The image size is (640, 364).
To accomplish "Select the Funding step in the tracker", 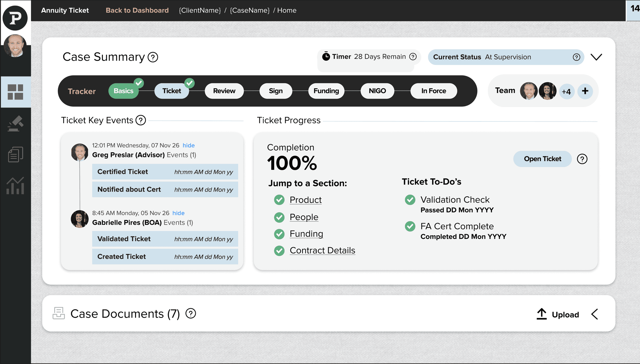I will [326, 91].
